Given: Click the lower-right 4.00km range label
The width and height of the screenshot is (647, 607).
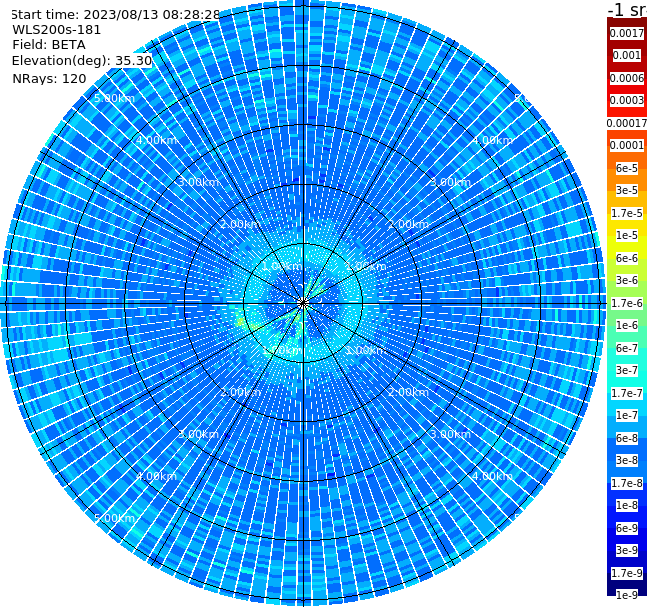Looking at the screenshot, I should [x=492, y=476].
